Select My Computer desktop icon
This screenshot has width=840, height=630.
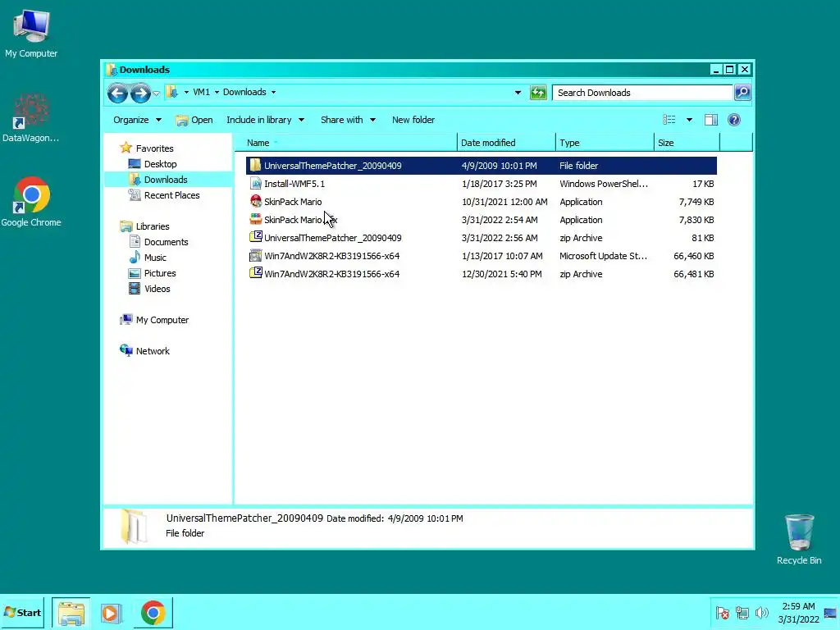coord(31,33)
